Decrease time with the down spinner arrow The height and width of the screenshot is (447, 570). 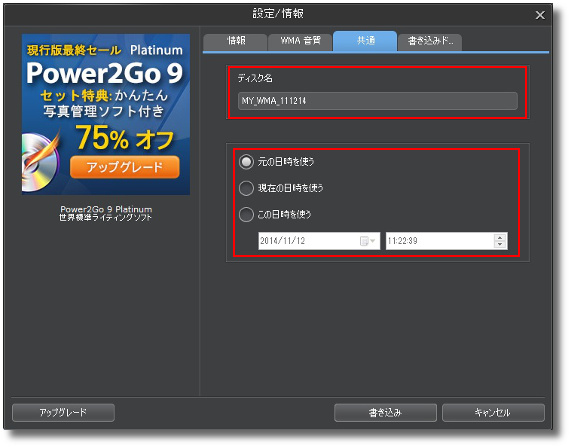[500, 244]
